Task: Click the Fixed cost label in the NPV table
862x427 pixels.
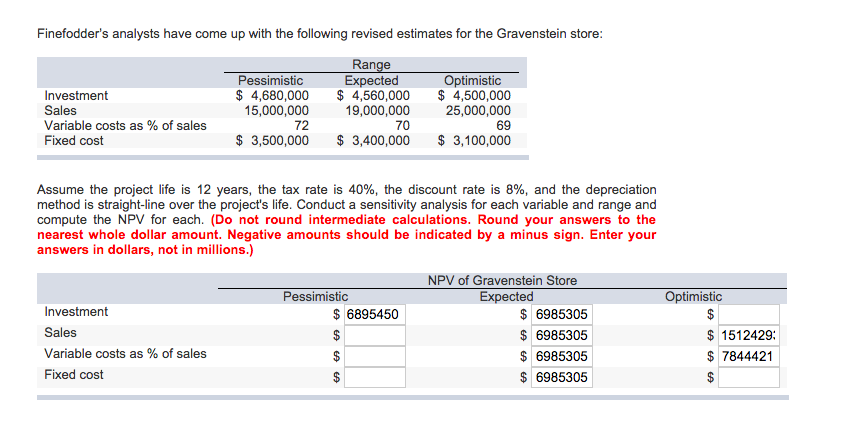Action: point(74,375)
